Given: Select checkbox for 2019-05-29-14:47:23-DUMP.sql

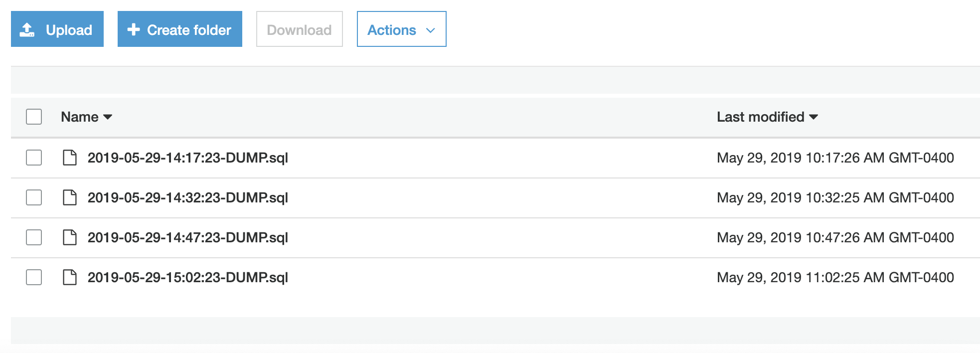Looking at the screenshot, I should (x=34, y=237).
